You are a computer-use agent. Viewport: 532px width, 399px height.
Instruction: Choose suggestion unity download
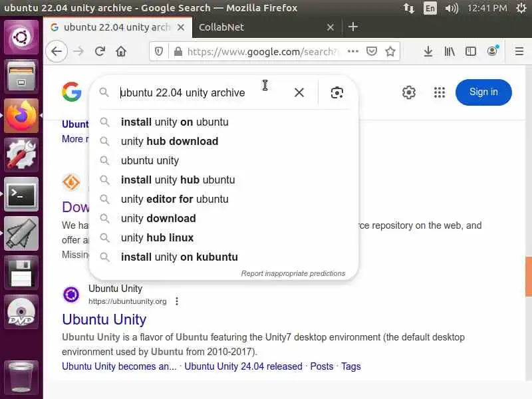coord(223,219)
